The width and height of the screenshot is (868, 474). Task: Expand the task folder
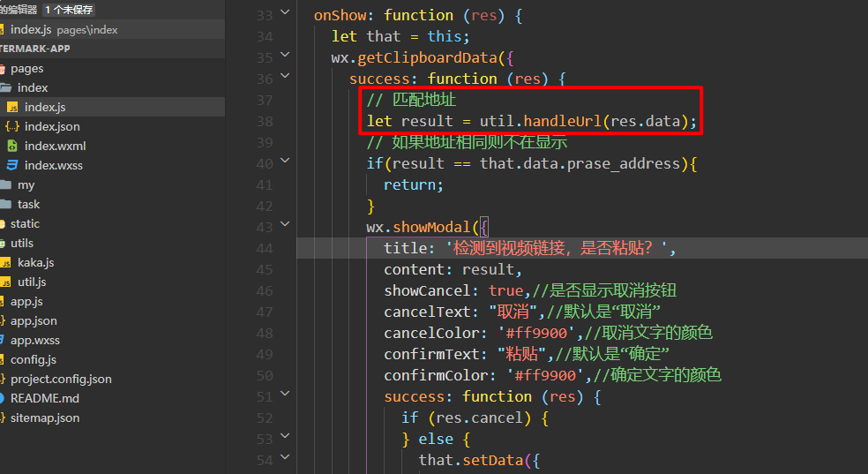point(28,204)
